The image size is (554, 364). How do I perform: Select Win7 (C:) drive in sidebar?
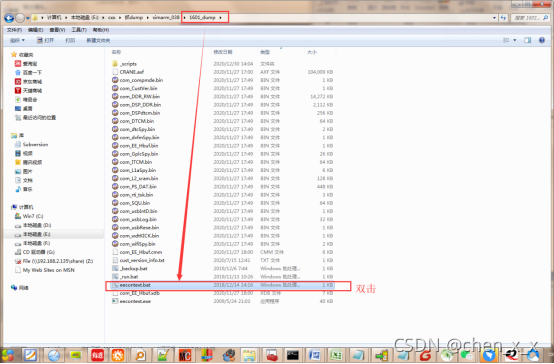tap(33, 216)
